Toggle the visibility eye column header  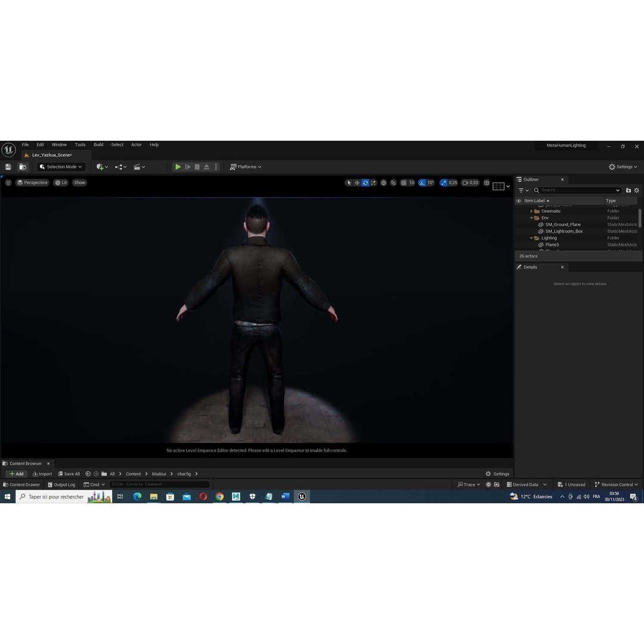519,201
